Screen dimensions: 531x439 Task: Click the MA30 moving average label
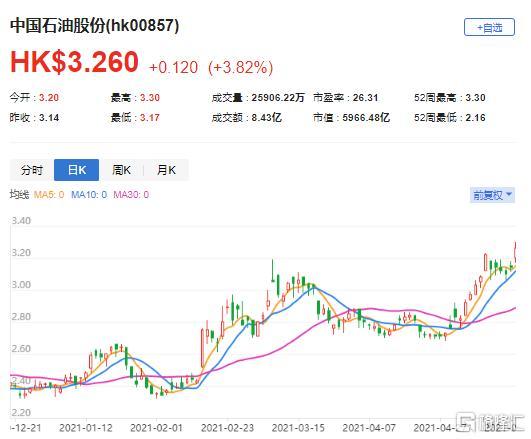(131, 195)
